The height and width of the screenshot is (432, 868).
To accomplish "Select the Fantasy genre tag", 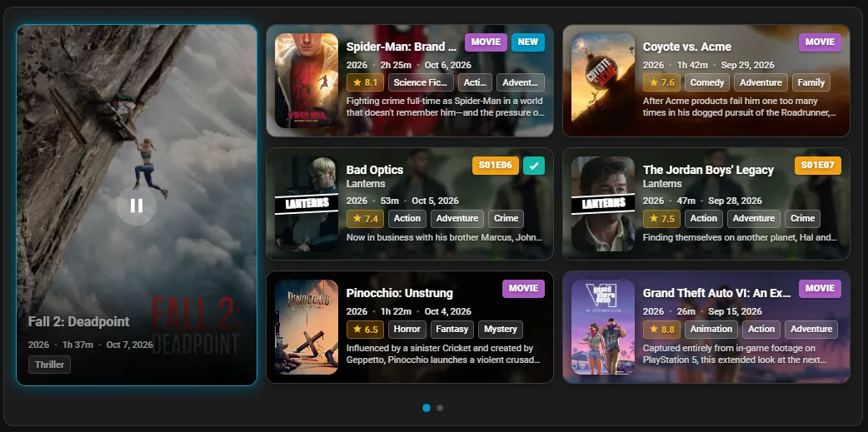I will click(x=452, y=329).
